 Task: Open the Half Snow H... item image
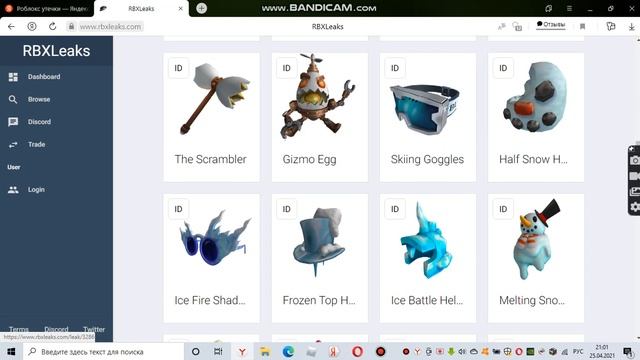pos(535,97)
